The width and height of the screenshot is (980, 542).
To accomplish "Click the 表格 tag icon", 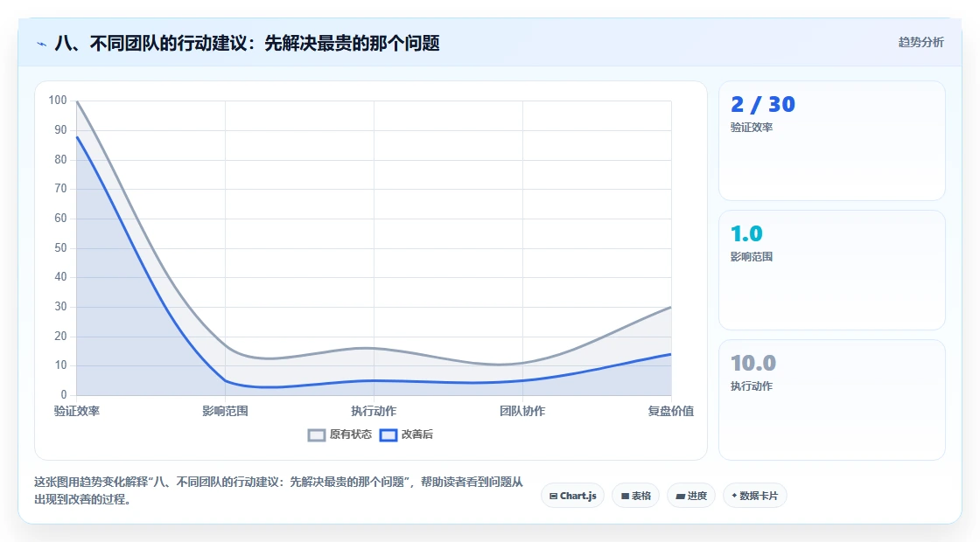I will (625, 496).
